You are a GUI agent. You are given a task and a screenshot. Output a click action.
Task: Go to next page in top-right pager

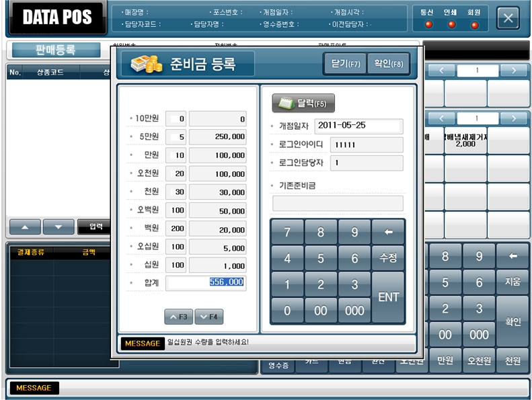[x=513, y=71]
